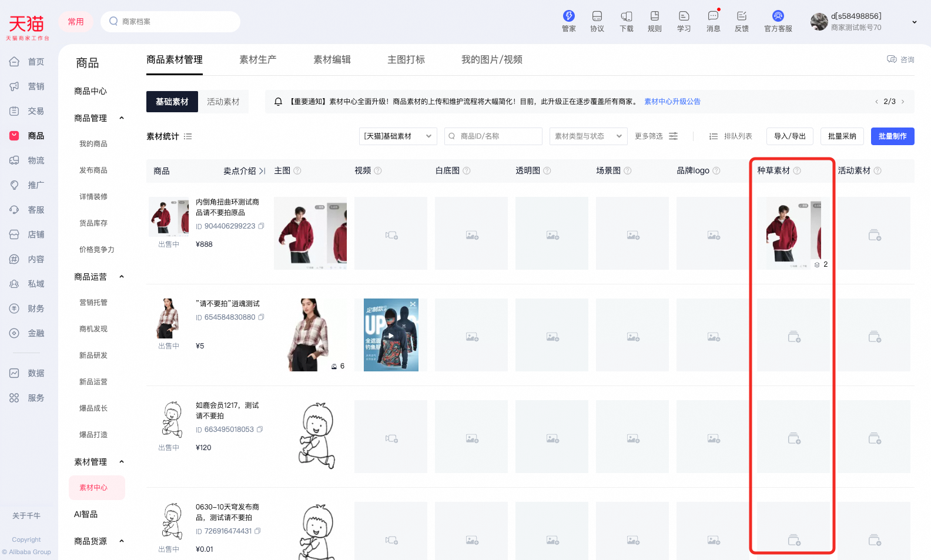Collapse the 商品管理 menu group

pos(122,118)
